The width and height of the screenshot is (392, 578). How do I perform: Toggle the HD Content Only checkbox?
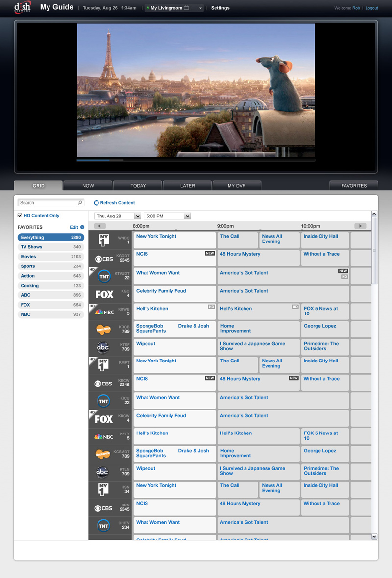pos(20,216)
